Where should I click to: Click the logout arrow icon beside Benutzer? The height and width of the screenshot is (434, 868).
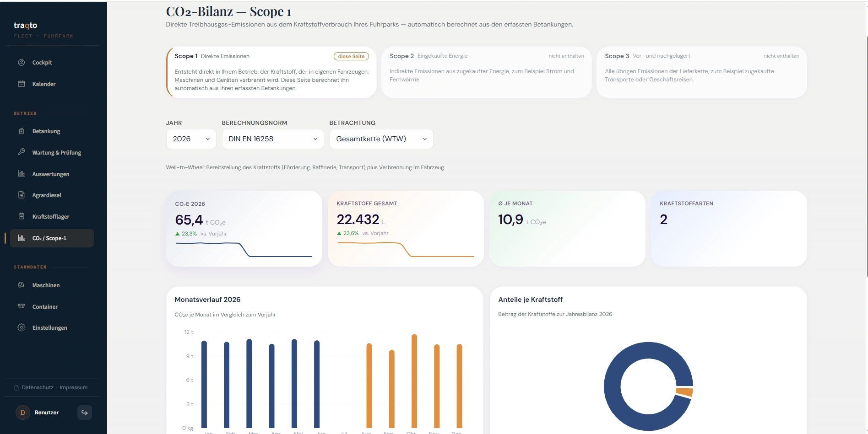point(85,413)
